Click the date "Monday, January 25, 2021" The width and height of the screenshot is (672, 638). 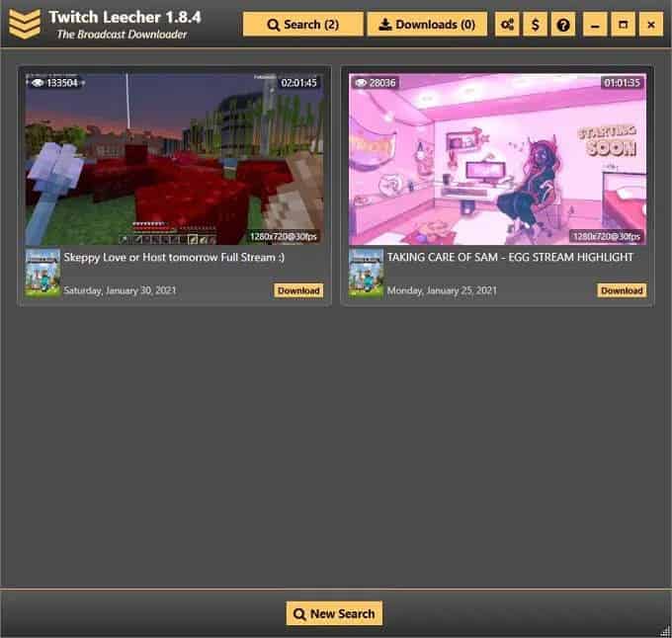tap(442, 290)
